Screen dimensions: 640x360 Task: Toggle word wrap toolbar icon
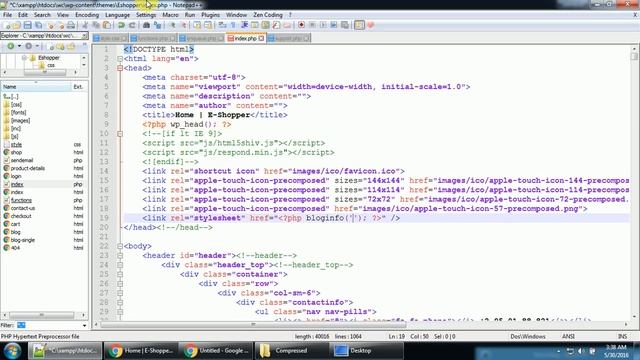(222, 25)
